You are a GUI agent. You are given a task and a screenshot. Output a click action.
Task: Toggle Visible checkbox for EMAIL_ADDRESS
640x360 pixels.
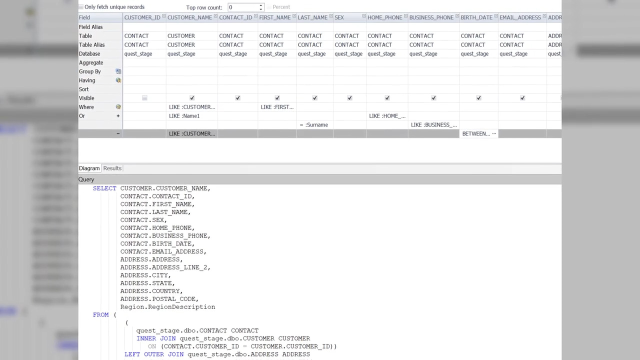click(522, 98)
